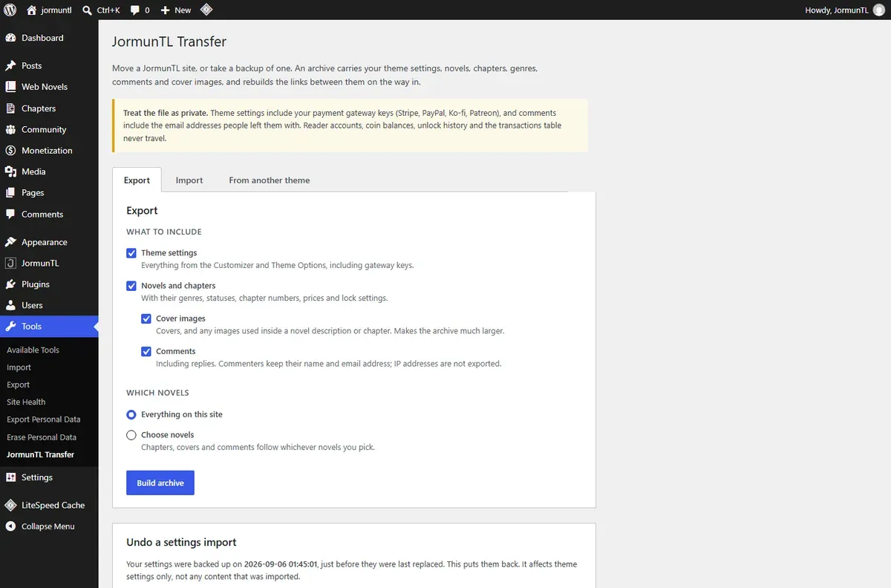Image resolution: width=891 pixels, height=588 pixels.
Task: Click the Plugins plug icon
Action: coord(10,284)
